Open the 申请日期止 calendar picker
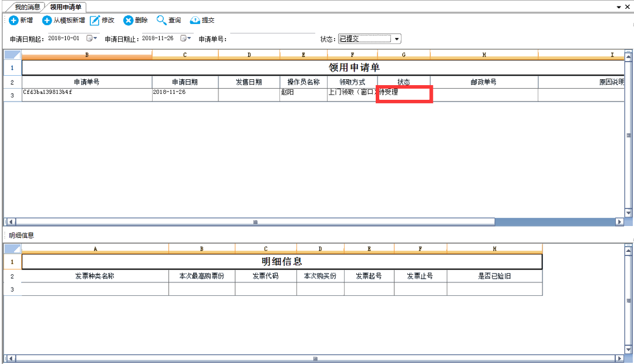 [x=186, y=38]
